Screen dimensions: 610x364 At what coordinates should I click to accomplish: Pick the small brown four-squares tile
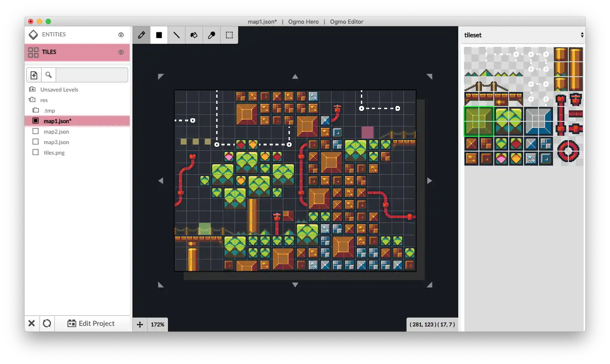[x=487, y=144]
